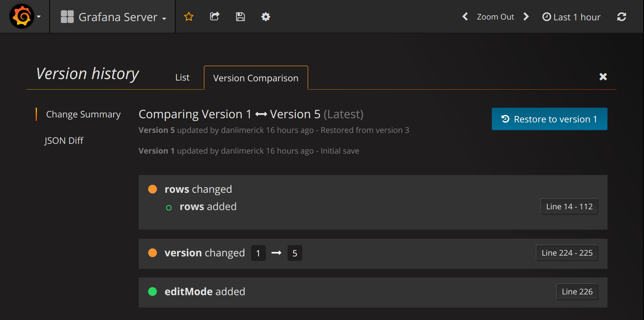The width and height of the screenshot is (644, 320).
Task: Click Restore to version 1 button
Action: point(549,119)
